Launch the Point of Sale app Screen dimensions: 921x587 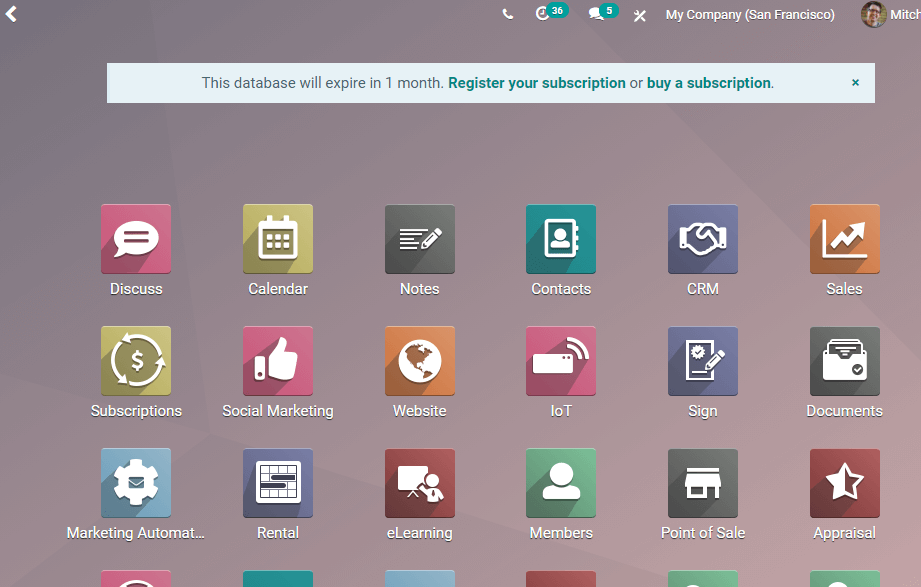(x=702, y=483)
